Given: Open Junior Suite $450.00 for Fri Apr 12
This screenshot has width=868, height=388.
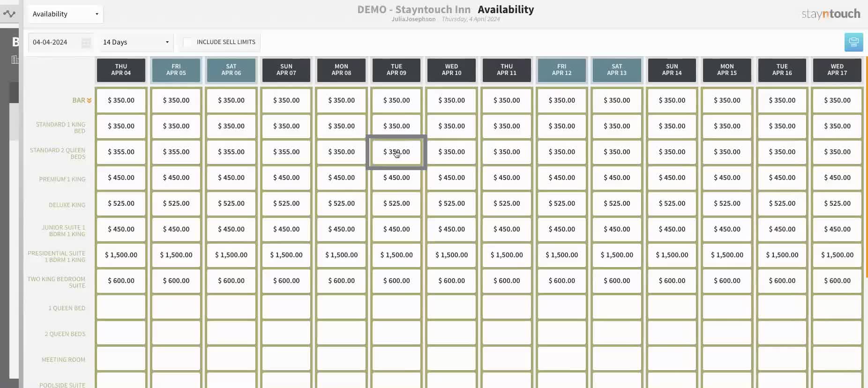Looking at the screenshot, I should click(562, 229).
